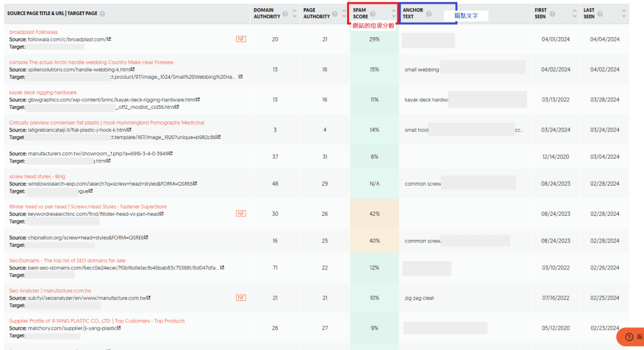Select anchor text 'zig zag cleat'

coord(419,298)
